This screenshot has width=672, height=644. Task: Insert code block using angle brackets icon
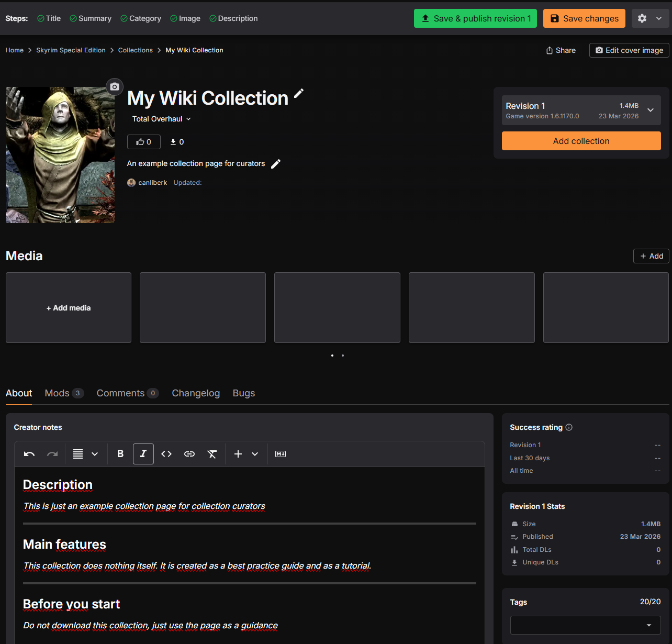(x=166, y=454)
